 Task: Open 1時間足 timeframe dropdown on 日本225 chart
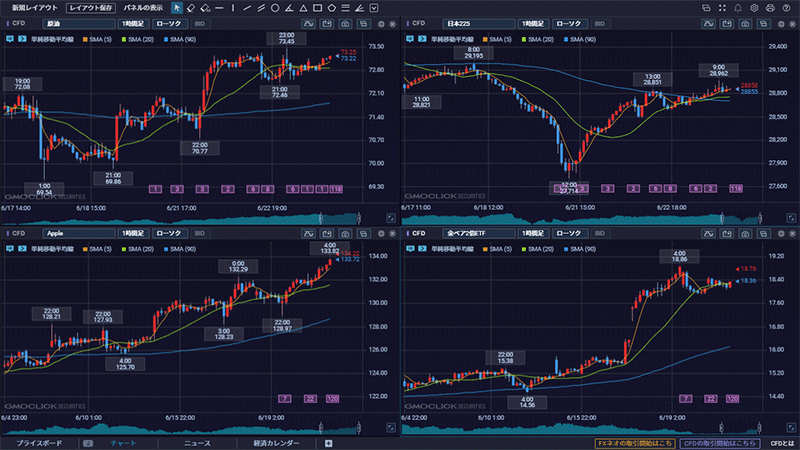click(x=533, y=22)
